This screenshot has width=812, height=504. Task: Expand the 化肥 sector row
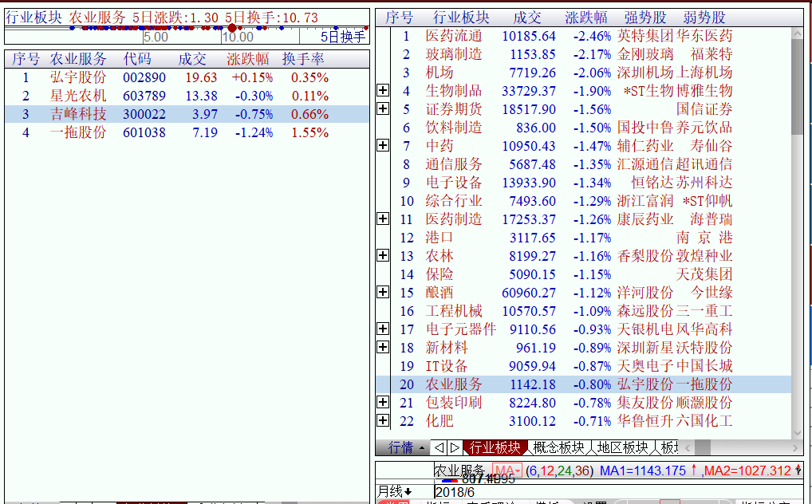pyautogui.click(x=383, y=420)
